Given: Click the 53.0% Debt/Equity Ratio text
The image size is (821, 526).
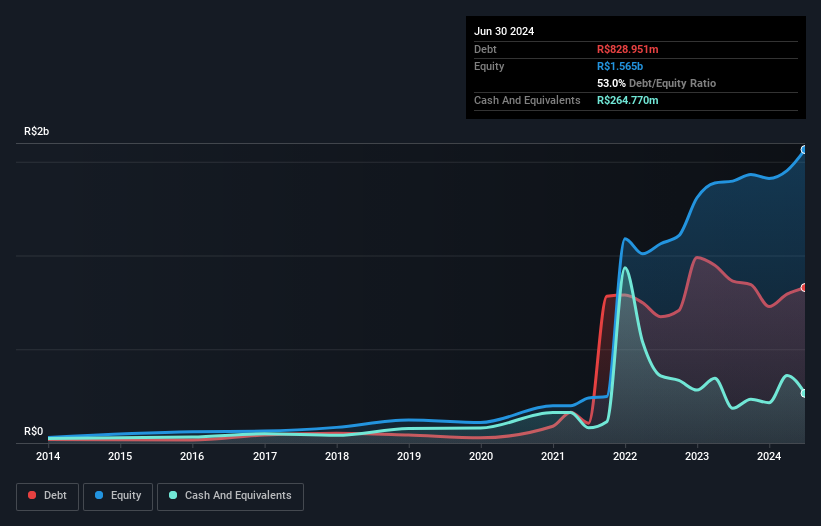Looking at the screenshot, I should coord(657,83).
